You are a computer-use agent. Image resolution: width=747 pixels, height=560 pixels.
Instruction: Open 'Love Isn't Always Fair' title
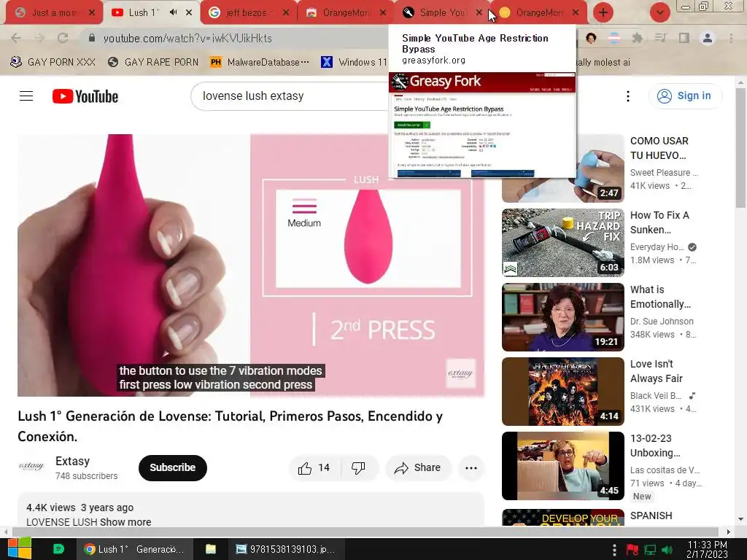pos(657,371)
